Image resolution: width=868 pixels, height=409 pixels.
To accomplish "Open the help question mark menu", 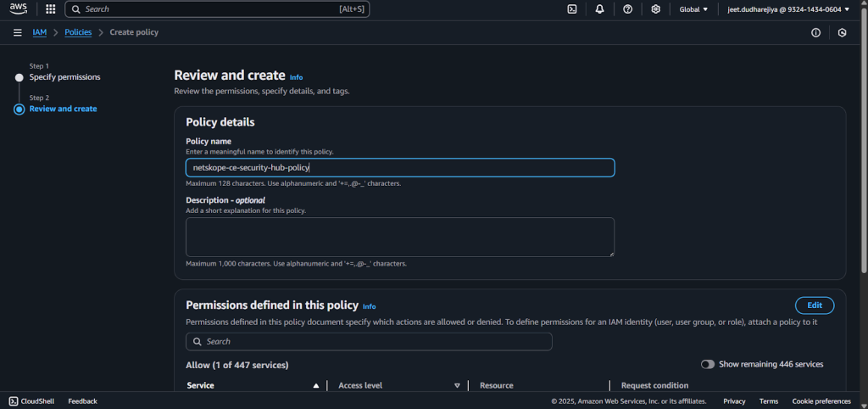I will pyautogui.click(x=627, y=8).
